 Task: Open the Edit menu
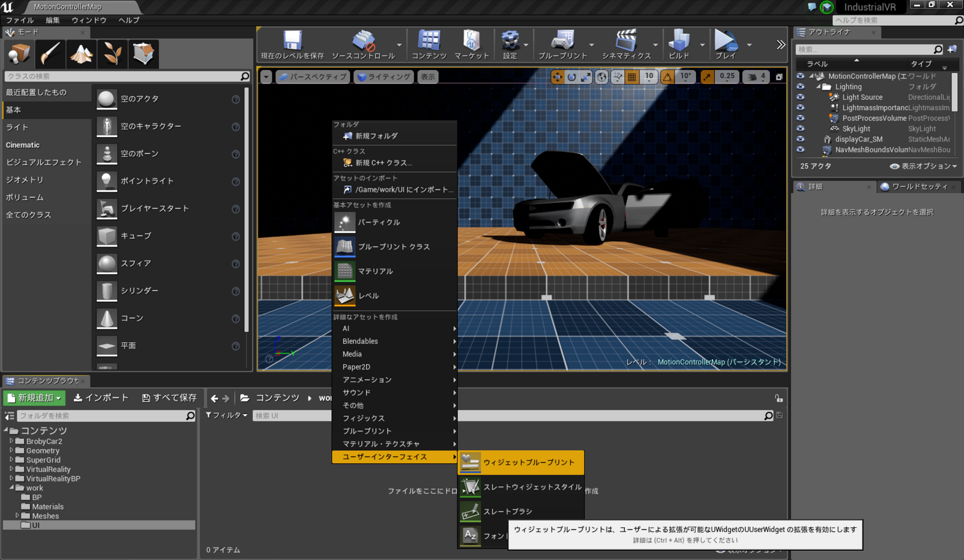(52, 20)
